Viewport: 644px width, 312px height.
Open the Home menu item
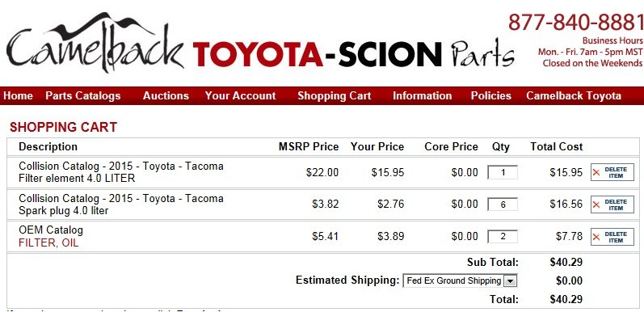click(x=18, y=95)
